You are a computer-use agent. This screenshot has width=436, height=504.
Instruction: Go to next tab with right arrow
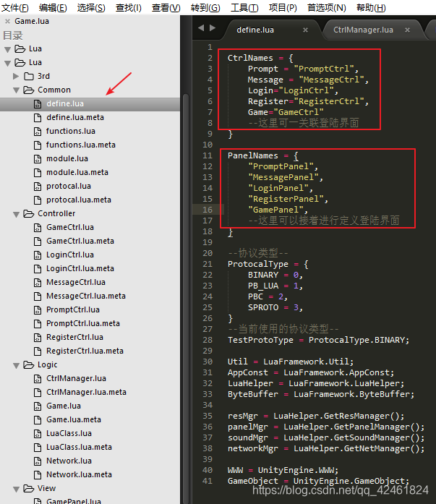pos(213,28)
